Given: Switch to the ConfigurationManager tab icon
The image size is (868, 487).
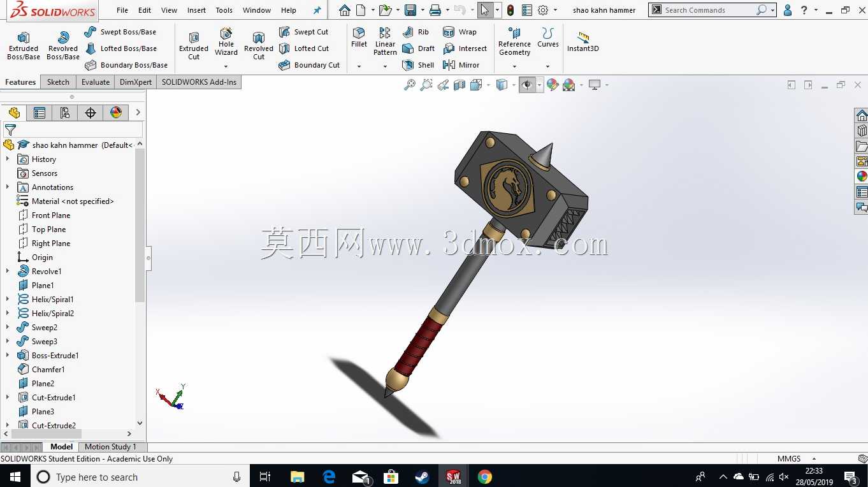Looking at the screenshot, I should coord(65,113).
